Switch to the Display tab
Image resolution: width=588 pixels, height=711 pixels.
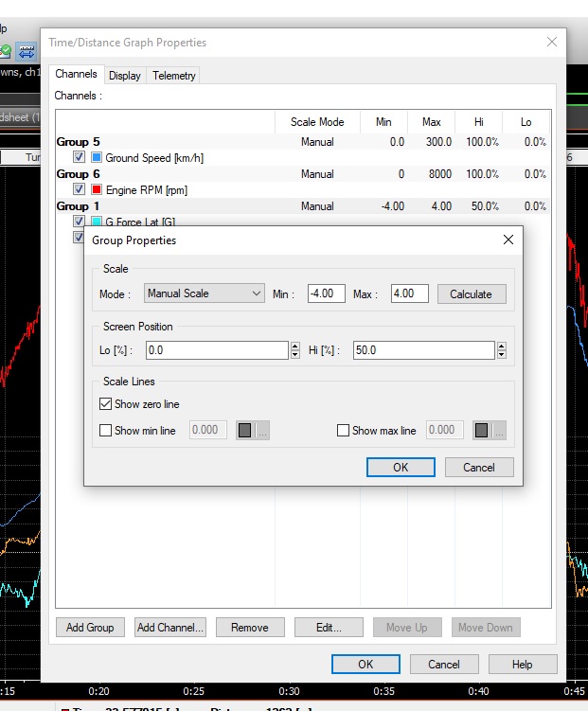point(125,76)
